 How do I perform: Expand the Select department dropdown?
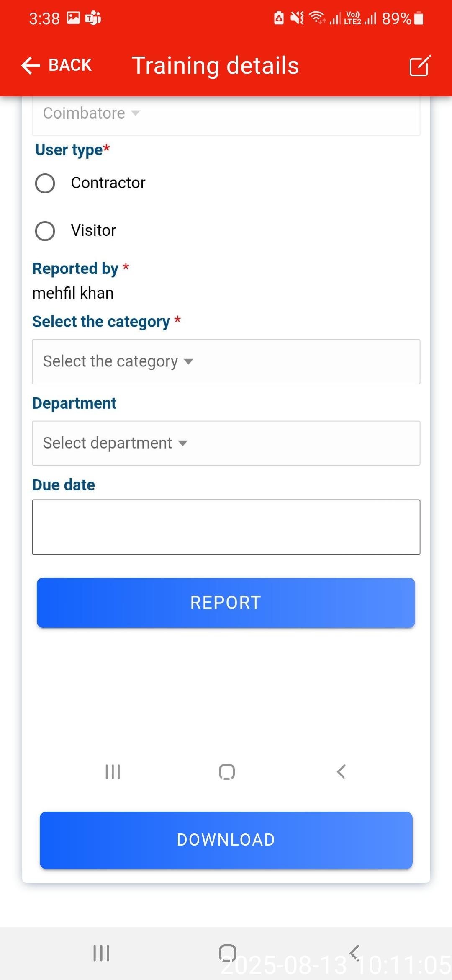[226, 443]
